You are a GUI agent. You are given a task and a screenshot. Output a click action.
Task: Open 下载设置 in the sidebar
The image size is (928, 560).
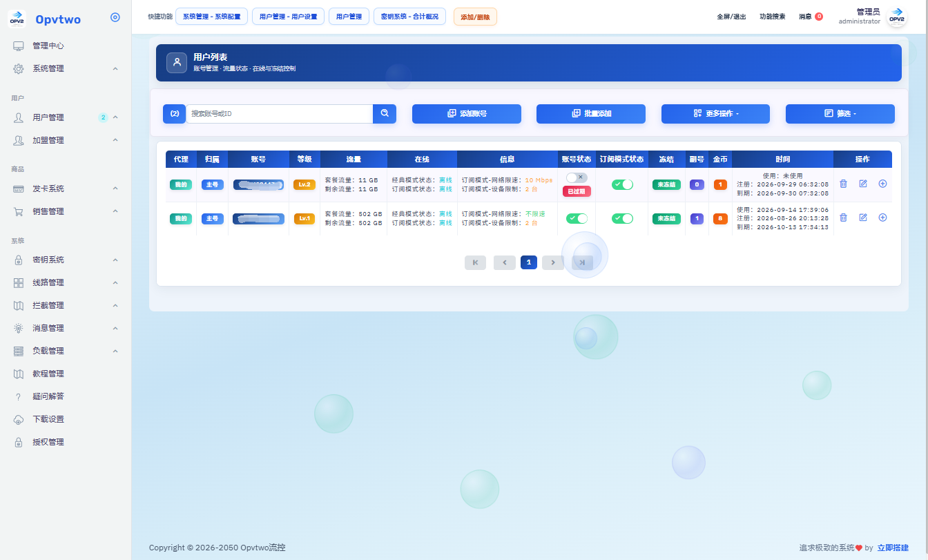tap(66, 419)
